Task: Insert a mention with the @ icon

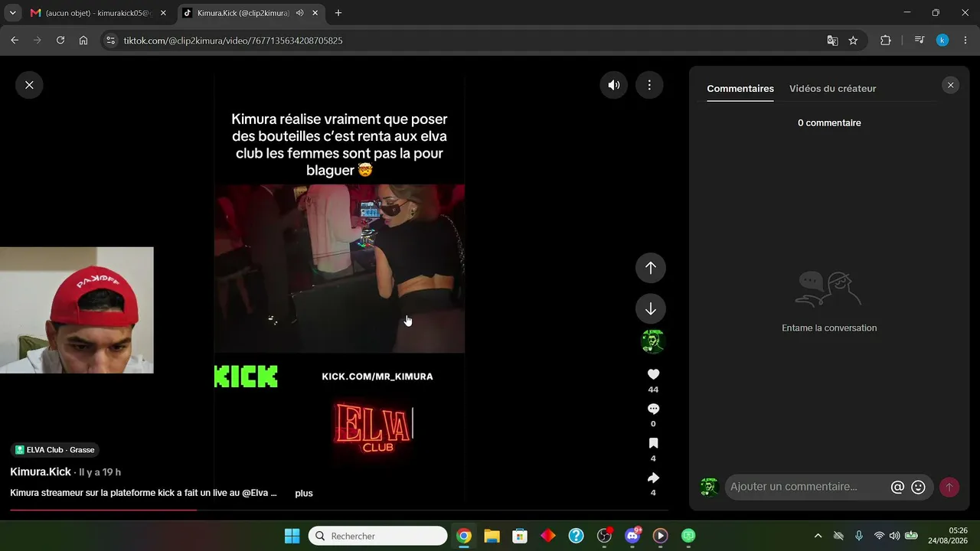Action: [x=897, y=487]
